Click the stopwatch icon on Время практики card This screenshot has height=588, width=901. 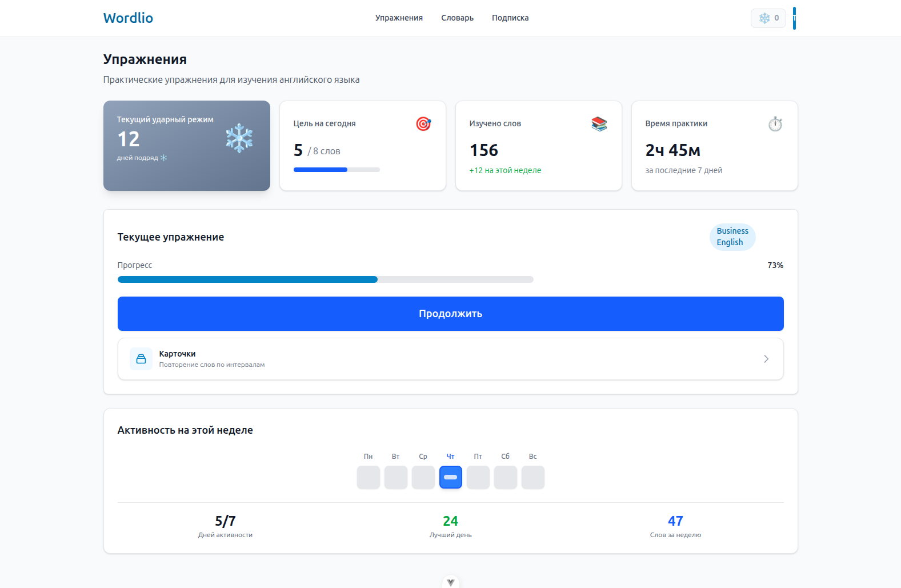[775, 123]
